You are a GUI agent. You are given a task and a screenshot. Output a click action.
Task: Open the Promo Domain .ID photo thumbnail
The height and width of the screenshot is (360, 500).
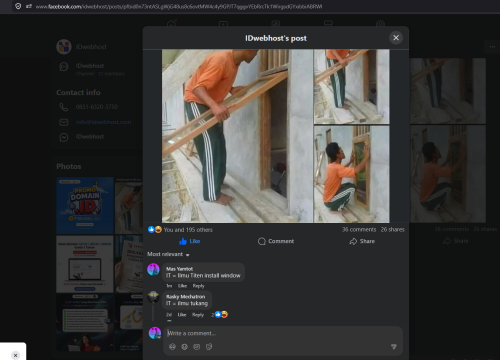(85, 206)
